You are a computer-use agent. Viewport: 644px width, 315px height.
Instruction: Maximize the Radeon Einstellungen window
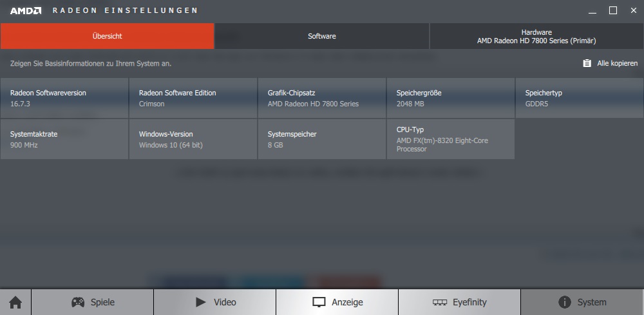613,11
